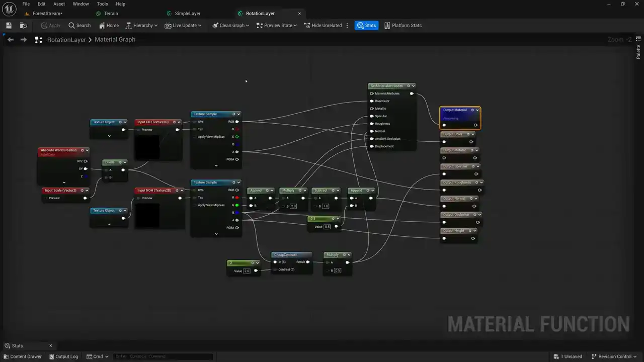Toggle preview circle on the Divide node
The width and height of the screenshot is (644, 362).
tap(120, 162)
